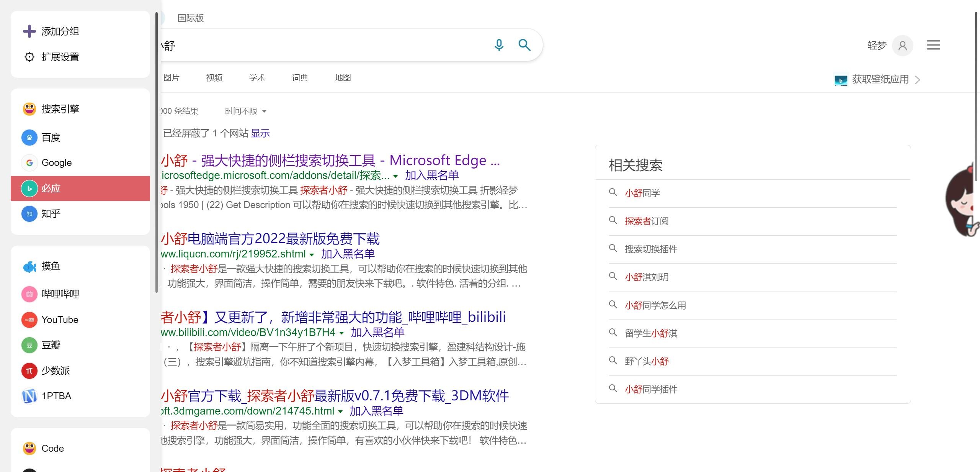This screenshot has height=472, width=980.
Task: Open the 3DM软件 download result title
Action: click(335, 396)
